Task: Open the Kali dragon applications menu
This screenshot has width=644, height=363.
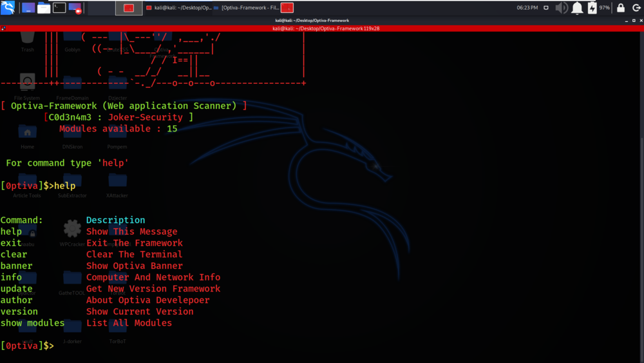Action: [8, 7]
